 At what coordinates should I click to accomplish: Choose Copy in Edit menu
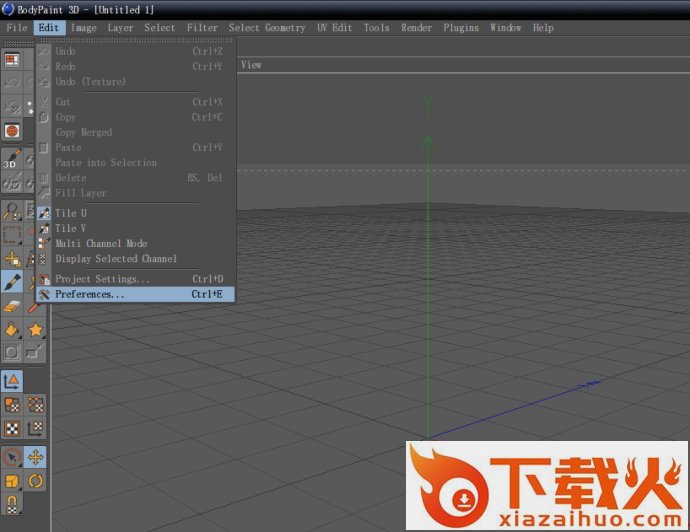pos(136,117)
